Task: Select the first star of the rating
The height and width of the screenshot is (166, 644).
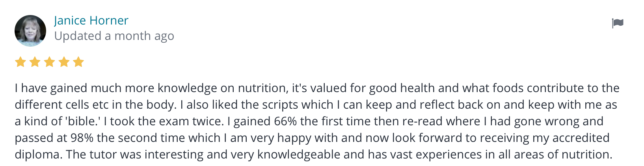Action: 20,62
